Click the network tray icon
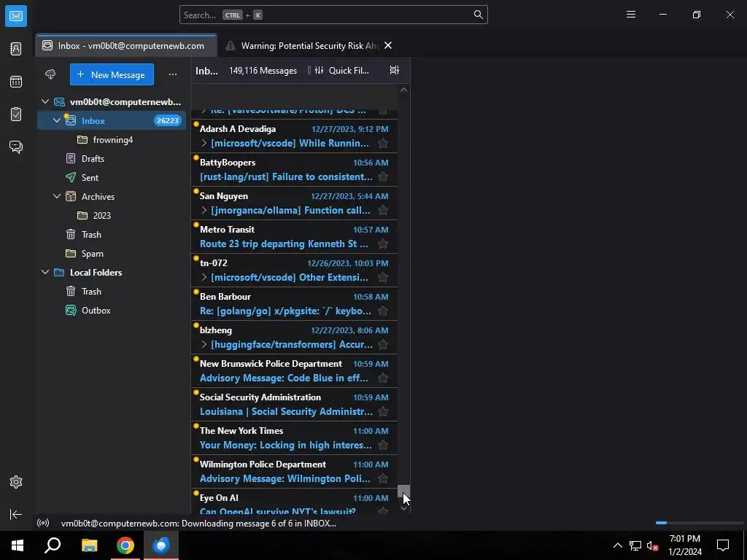The height and width of the screenshot is (560, 747). pos(635,545)
